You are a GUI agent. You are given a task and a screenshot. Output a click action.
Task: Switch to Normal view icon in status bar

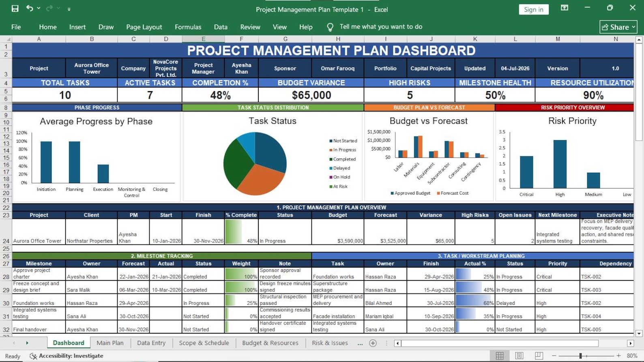click(x=500, y=356)
